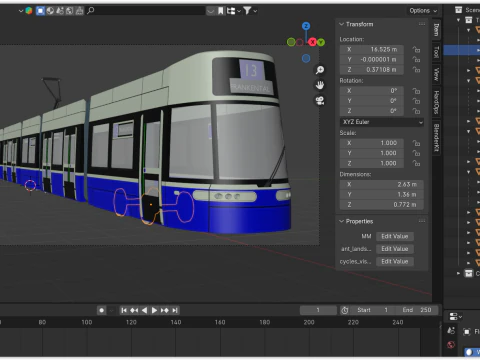
Task: Open the asset categories tree icon
Action: pyautogui.click(x=231, y=11)
